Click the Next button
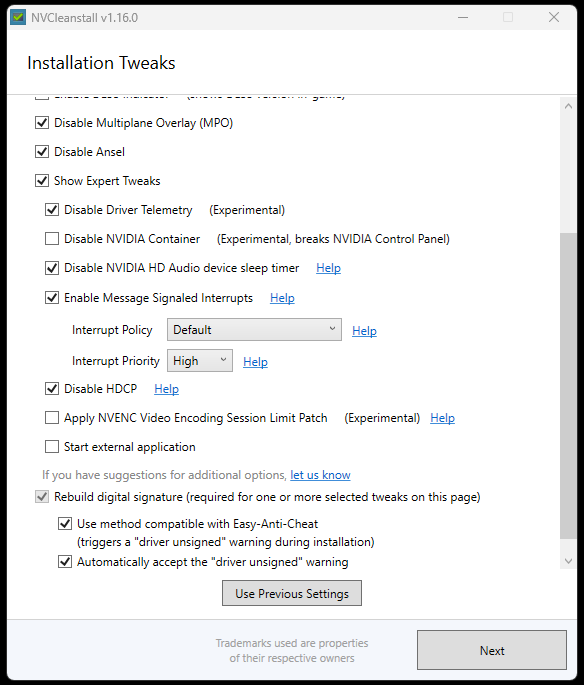This screenshot has width=584, height=685. tap(492, 650)
